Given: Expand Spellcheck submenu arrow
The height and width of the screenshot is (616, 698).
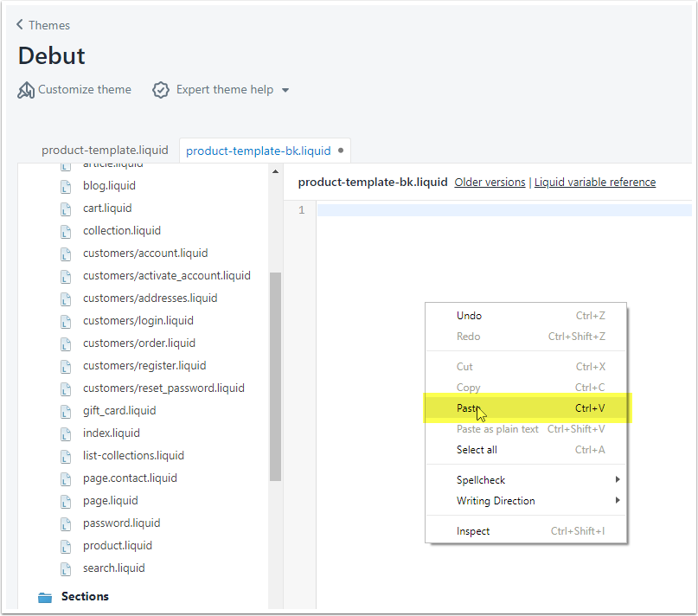Looking at the screenshot, I should pos(618,479).
